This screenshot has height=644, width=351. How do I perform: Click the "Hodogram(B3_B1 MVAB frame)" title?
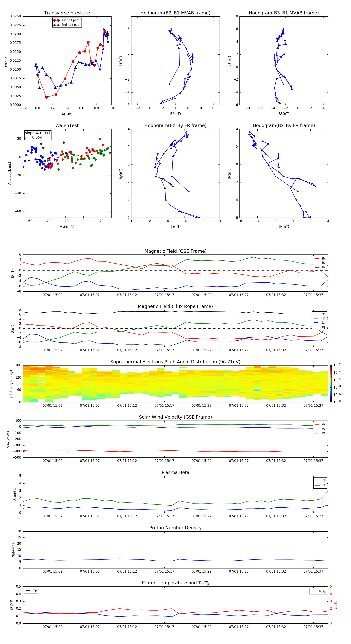pyautogui.click(x=284, y=13)
